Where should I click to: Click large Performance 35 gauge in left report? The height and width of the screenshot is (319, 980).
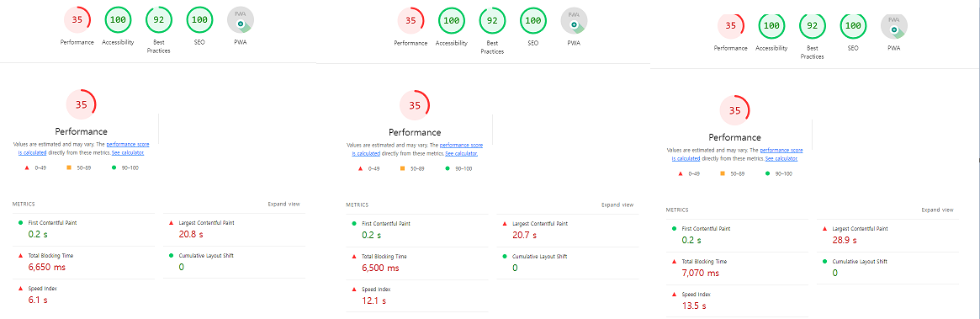[82, 104]
